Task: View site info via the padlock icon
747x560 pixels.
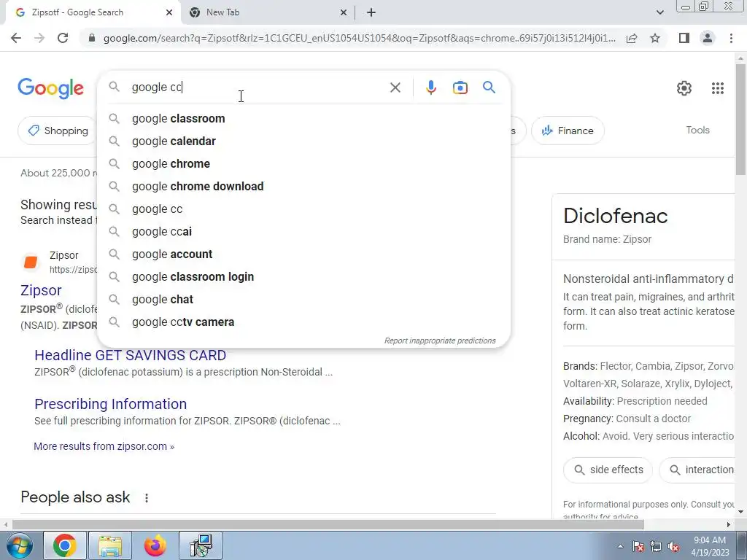Action: pyautogui.click(x=92, y=38)
